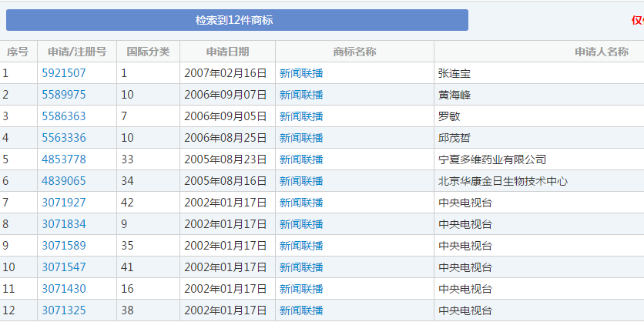The image size is (644, 322).
Task: Open registration number 4853778 link
Action: [64, 159]
